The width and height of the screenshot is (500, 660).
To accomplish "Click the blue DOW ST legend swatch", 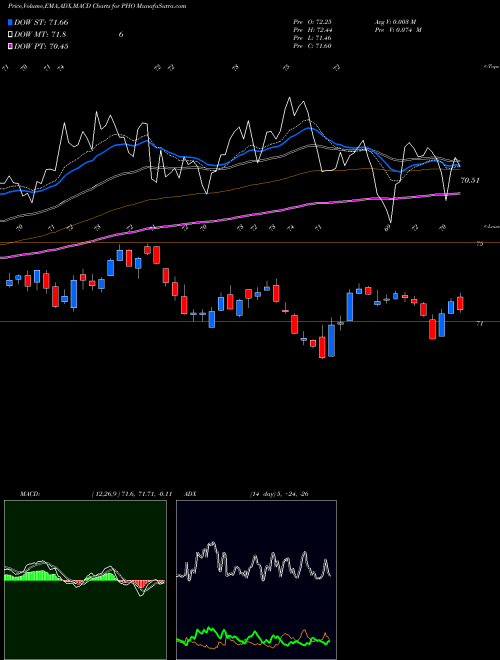I will click(10, 22).
